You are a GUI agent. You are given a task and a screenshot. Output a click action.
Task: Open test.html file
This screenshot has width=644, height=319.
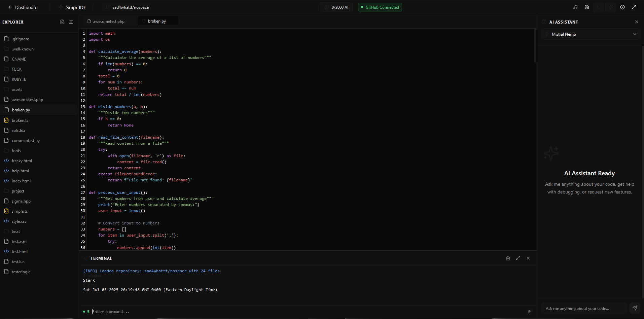pos(39,252)
